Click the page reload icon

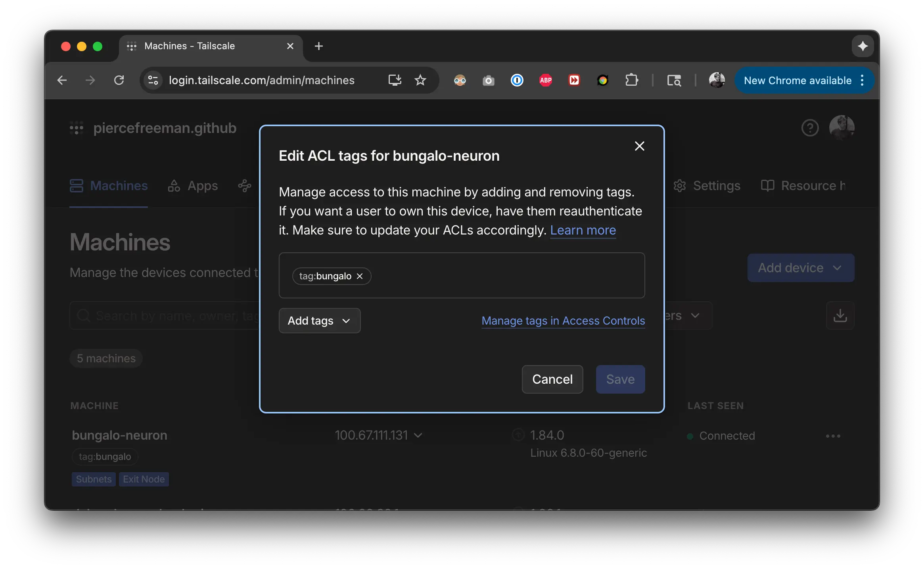pos(120,80)
